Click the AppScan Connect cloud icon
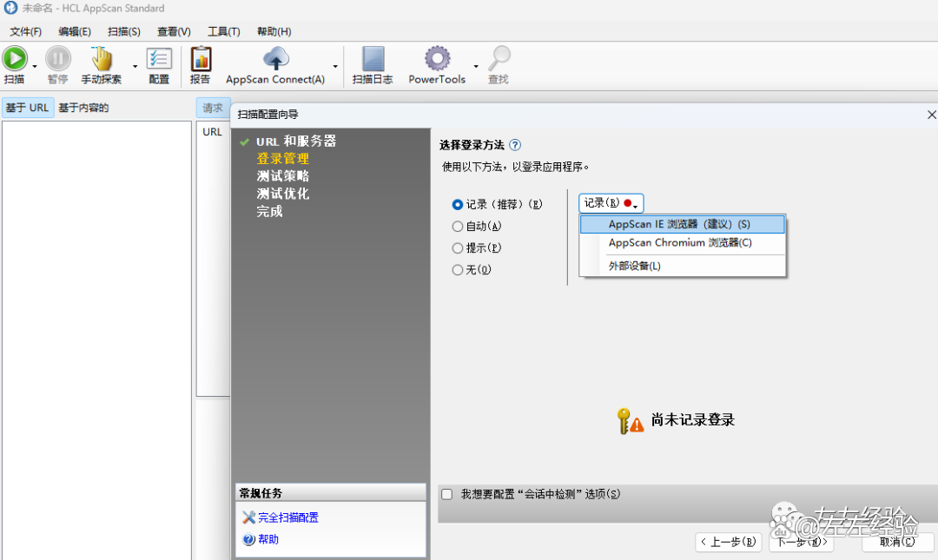This screenshot has height=560, width=938. point(275,59)
